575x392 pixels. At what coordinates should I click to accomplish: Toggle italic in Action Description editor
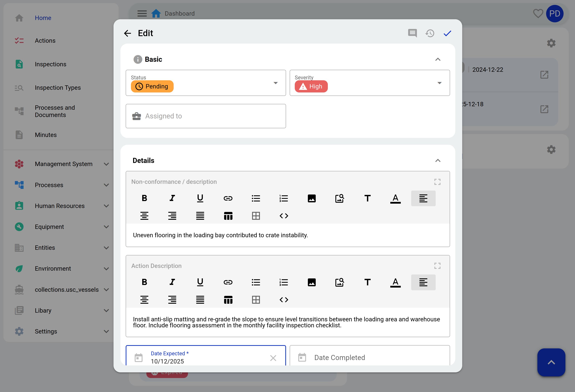click(172, 282)
